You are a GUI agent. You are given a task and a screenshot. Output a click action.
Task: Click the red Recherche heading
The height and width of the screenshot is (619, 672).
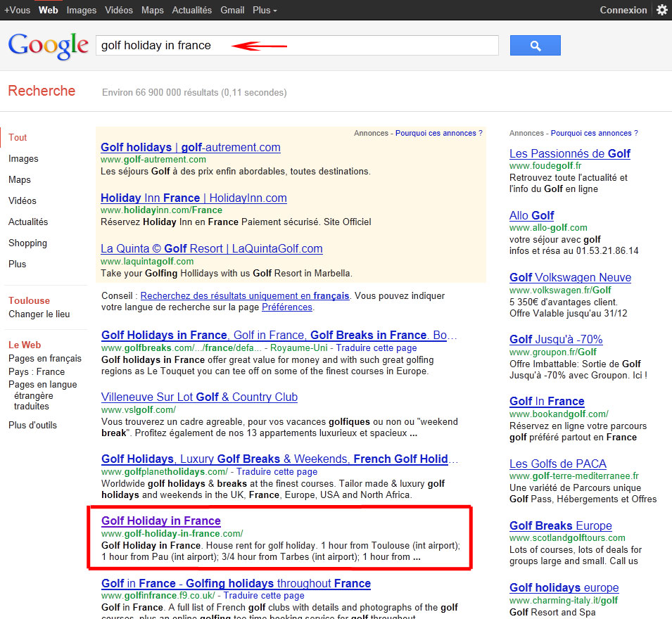[42, 91]
